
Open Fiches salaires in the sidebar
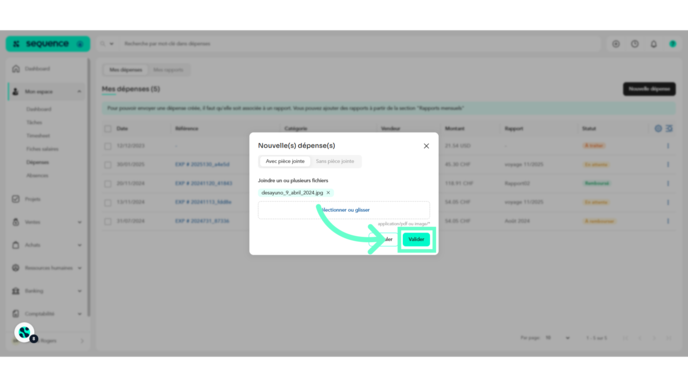[42, 149]
